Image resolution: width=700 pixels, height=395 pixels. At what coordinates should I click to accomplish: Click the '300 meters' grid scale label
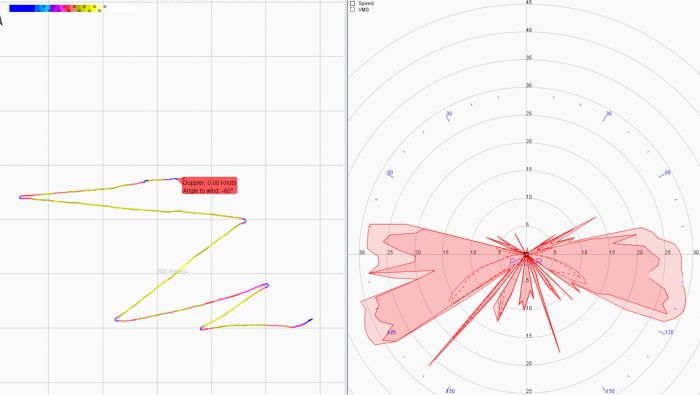[172, 271]
